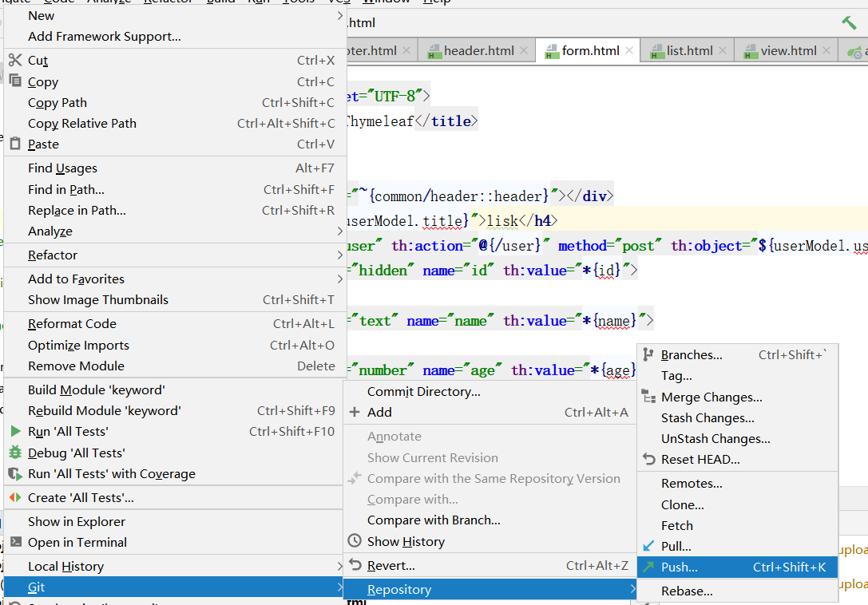
Task: Select Copy Path menu entry
Action: pyautogui.click(x=174, y=102)
